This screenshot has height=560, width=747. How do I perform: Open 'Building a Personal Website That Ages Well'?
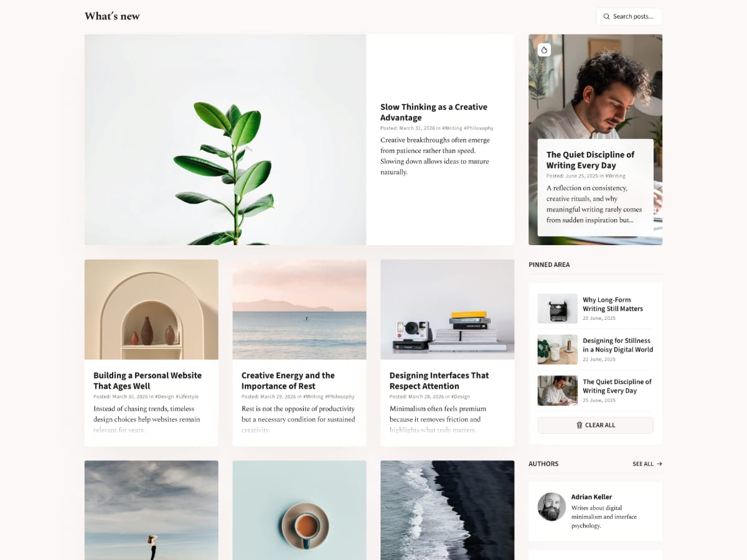(x=148, y=381)
